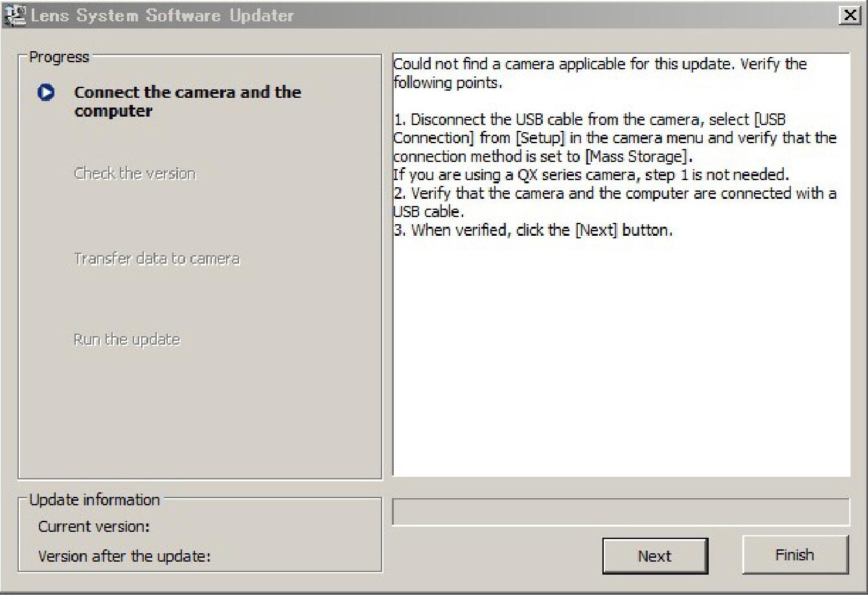Click the 'Check the version' step
Viewport: 868px width, 596px height.
[135, 174]
